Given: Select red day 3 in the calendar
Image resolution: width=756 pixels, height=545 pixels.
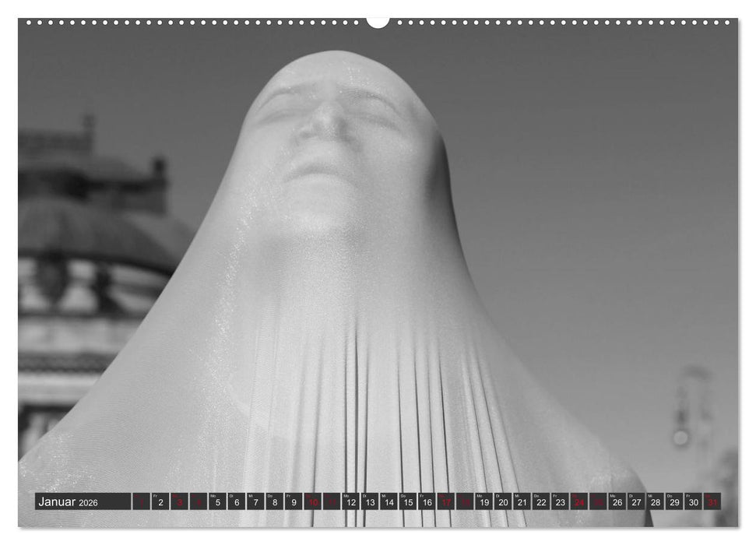Looking at the screenshot, I should (180, 502).
